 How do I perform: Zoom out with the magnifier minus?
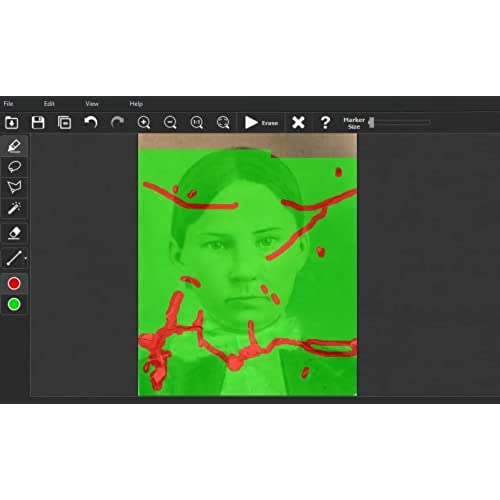pos(170,122)
